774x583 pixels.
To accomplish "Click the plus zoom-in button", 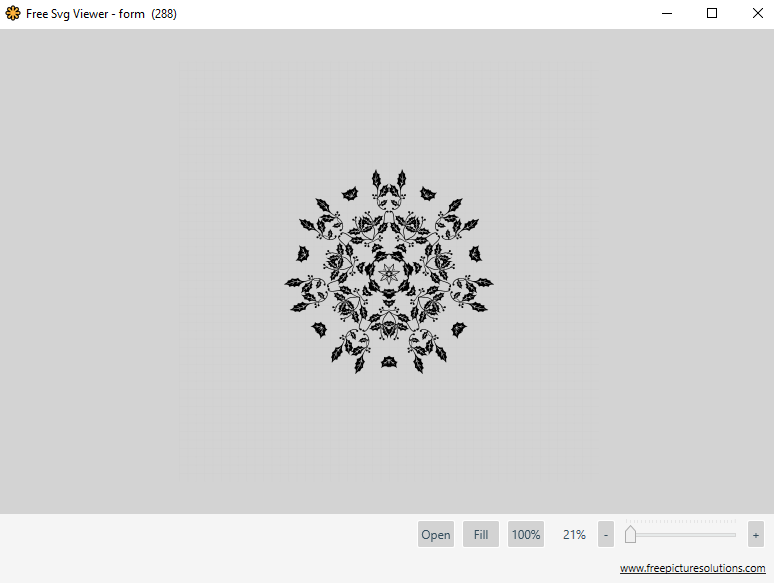I will 755,534.
